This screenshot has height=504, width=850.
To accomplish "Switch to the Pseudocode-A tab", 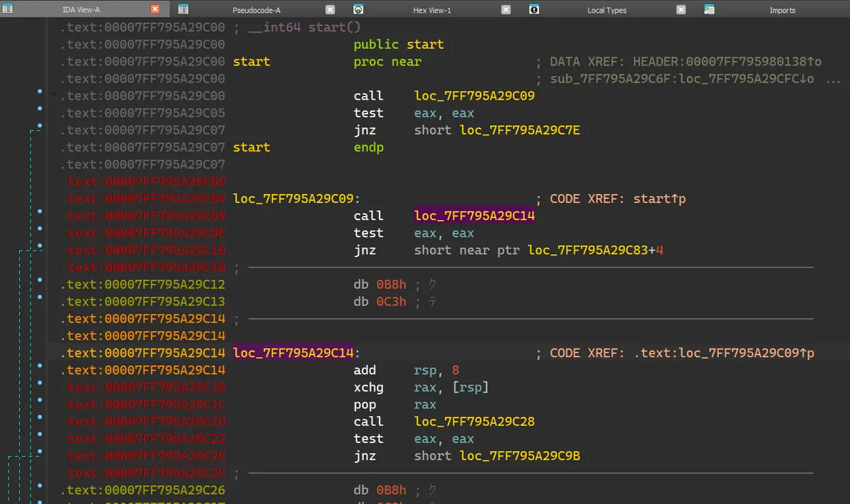I will [x=256, y=11].
